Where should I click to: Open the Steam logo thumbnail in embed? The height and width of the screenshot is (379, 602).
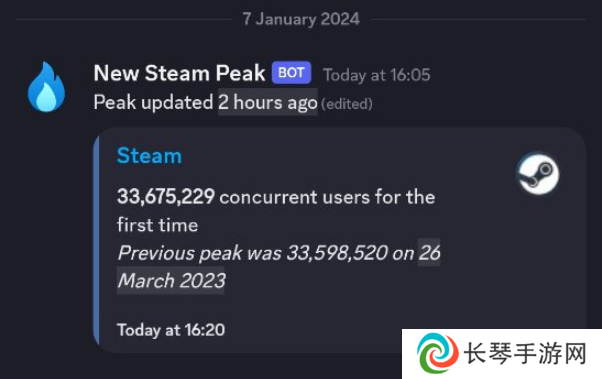tap(538, 174)
